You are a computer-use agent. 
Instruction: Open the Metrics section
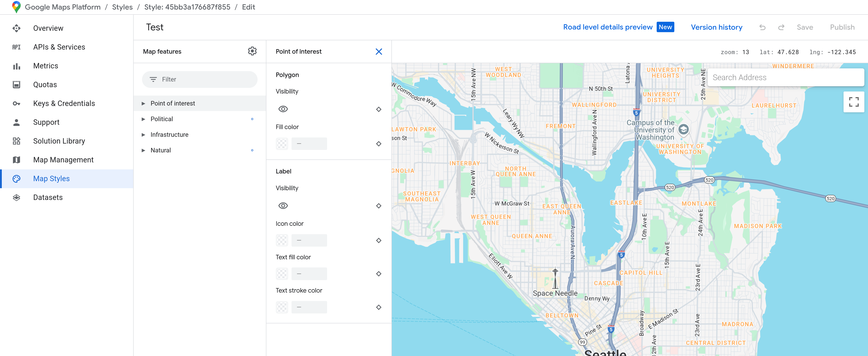click(x=46, y=66)
